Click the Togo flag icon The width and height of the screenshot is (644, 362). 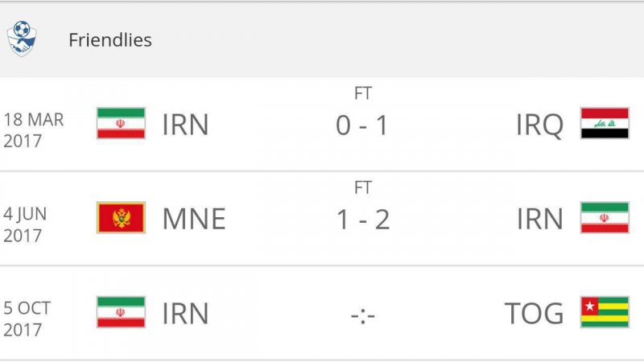(605, 312)
